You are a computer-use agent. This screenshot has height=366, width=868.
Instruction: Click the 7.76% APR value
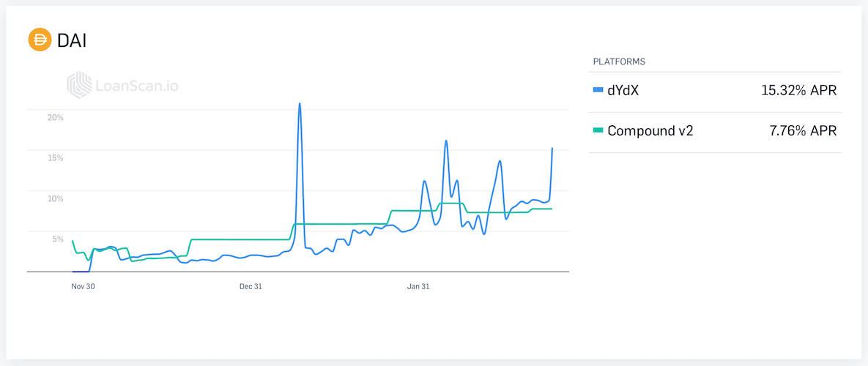pos(802,131)
